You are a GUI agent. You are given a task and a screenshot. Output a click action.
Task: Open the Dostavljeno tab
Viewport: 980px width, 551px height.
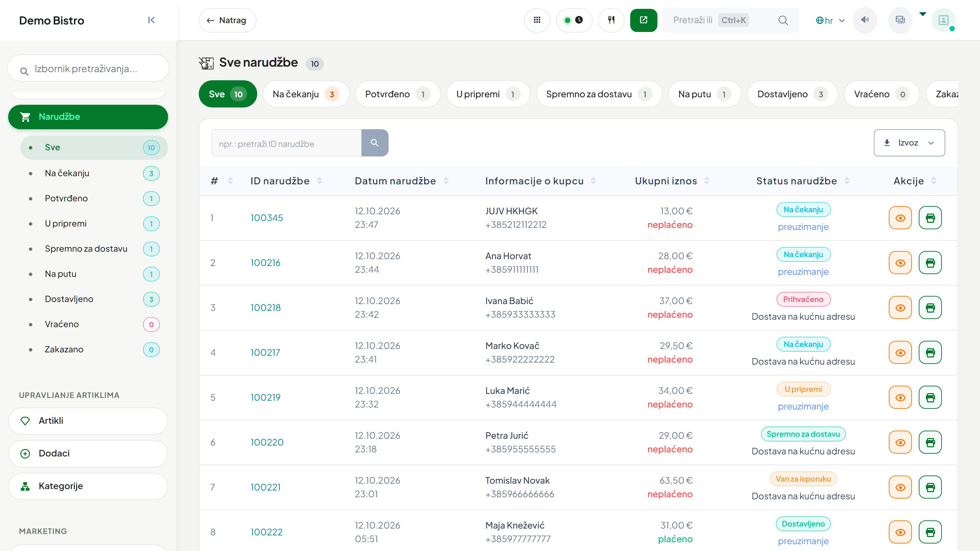pyautogui.click(x=793, y=94)
